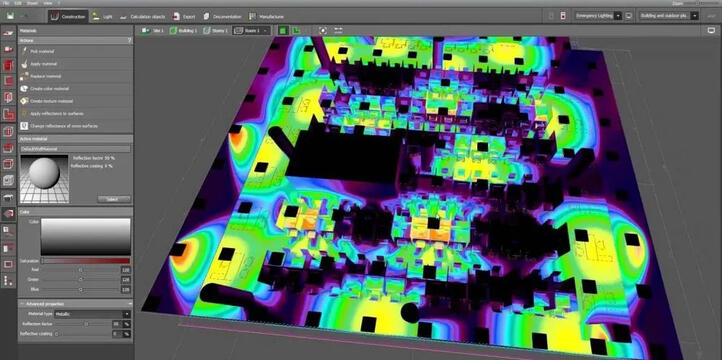
Task: Select the Apply material action
Action: coord(76,64)
